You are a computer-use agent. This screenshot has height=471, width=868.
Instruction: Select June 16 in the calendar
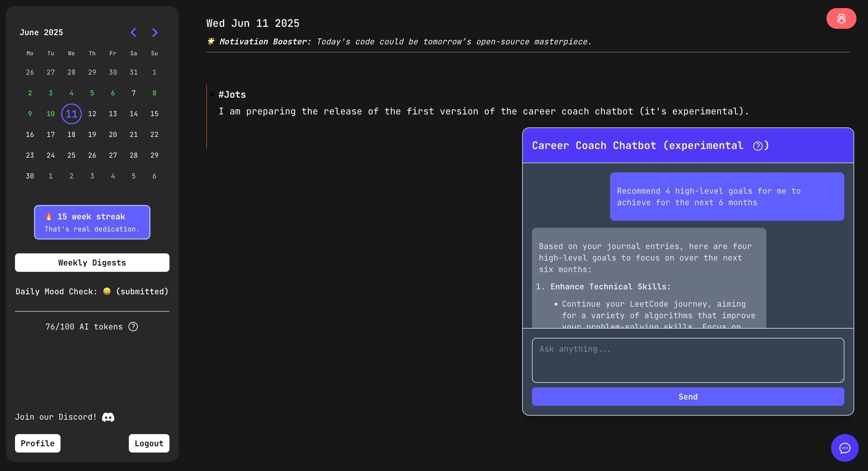[x=30, y=135]
